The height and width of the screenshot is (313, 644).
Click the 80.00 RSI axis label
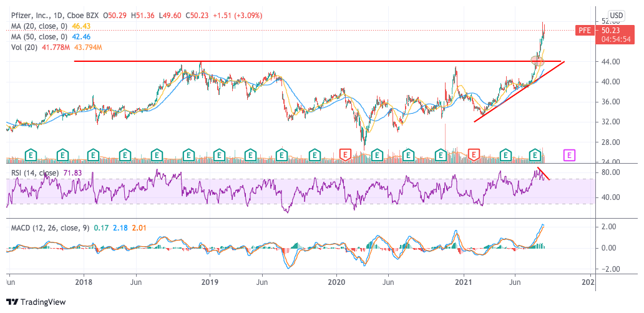pyautogui.click(x=612, y=172)
